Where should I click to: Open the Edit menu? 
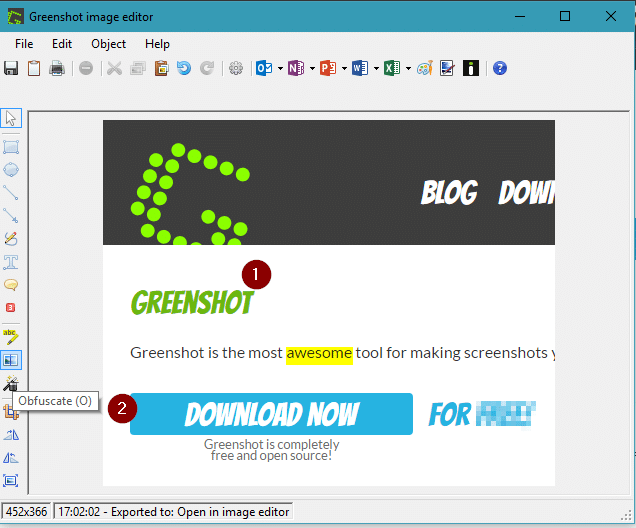pos(62,44)
